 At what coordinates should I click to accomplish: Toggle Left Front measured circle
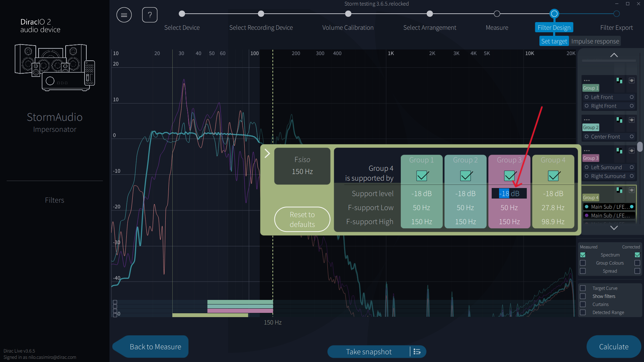[586, 97]
